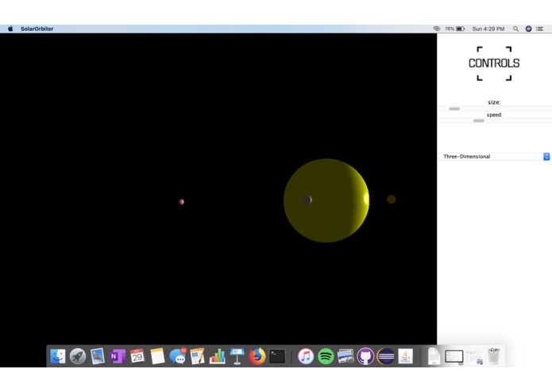The width and height of the screenshot is (552, 392).
Task: Open iTunes music icon in dock
Action: (x=306, y=356)
